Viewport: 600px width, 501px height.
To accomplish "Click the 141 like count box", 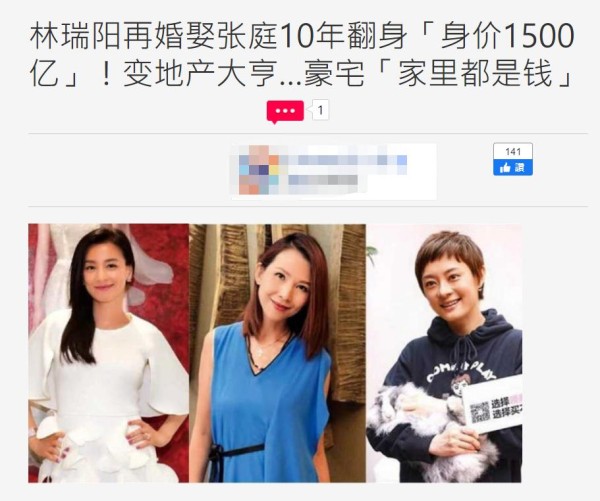I will coord(512,151).
